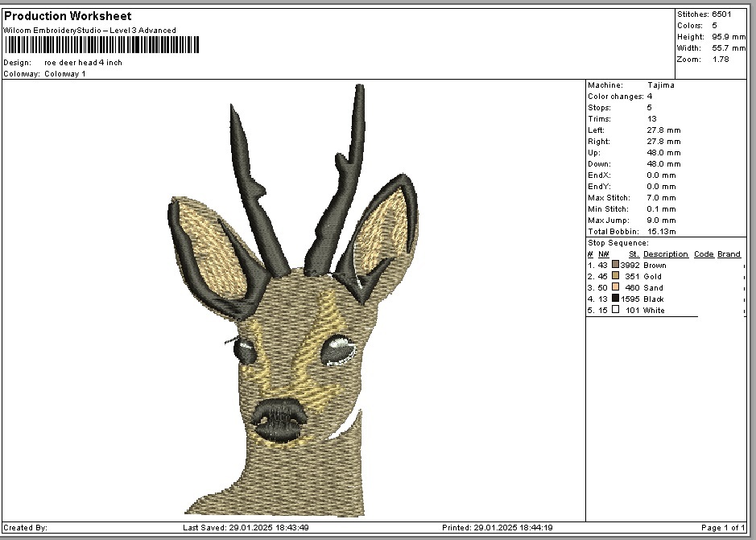Click the Stitches count value 6501
The height and width of the screenshot is (540, 756).
[x=721, y=14]
